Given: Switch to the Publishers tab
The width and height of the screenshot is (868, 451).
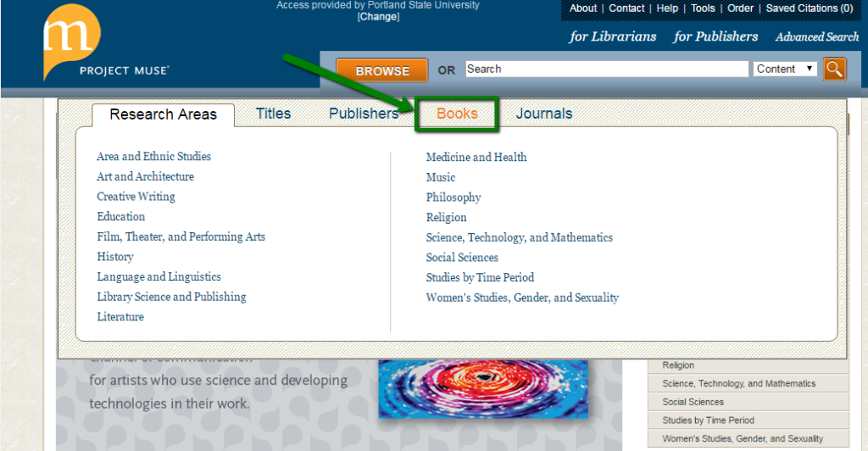Looking at the screenshot, I should [364, 114].
